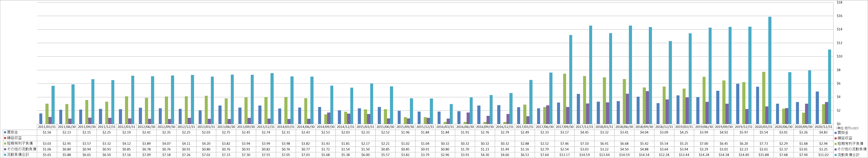Select the 2020/03/31 date column header
This screenshot has width=868, height=158.
coord(764,127)
